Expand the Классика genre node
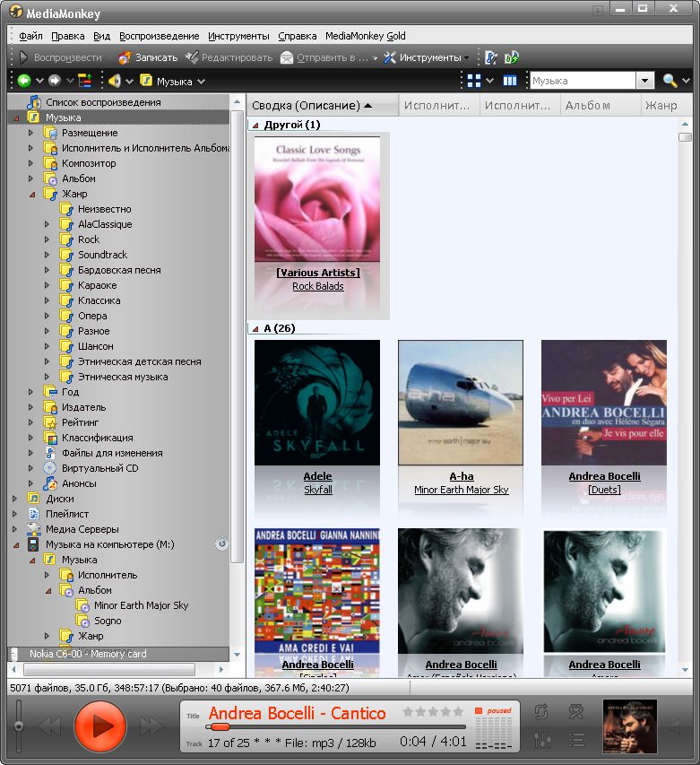This screenshot has width=700, height=765. [x=47, y=300]
